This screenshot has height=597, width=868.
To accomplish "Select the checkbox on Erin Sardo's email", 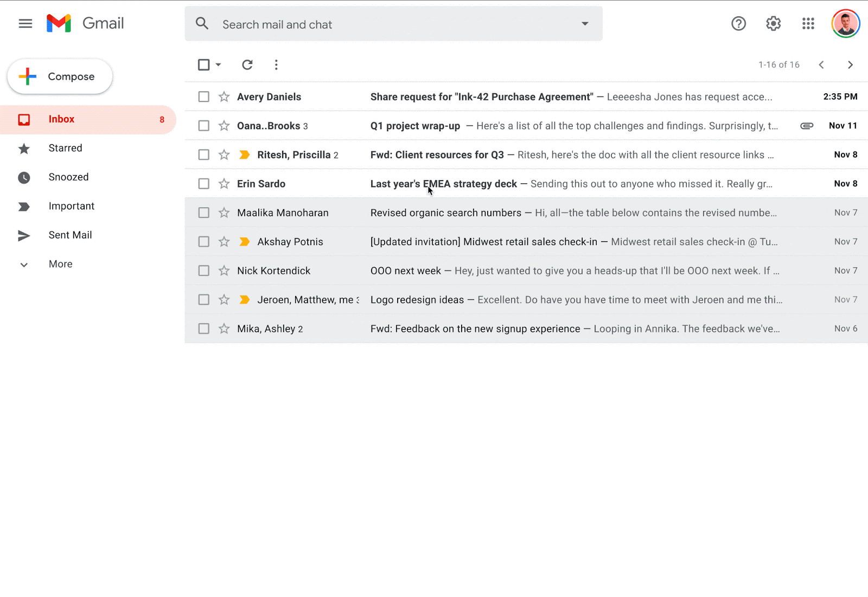I will [203, 183].
